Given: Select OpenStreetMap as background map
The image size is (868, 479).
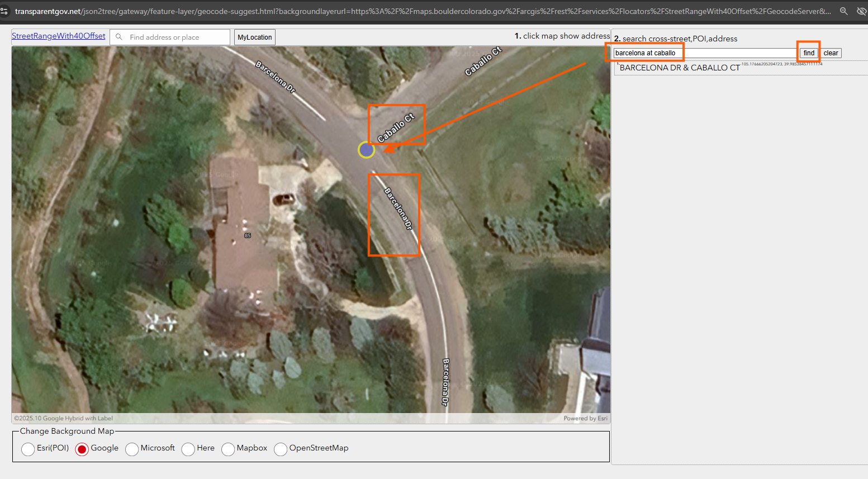Looking at the screenshot, I should 281,449.
